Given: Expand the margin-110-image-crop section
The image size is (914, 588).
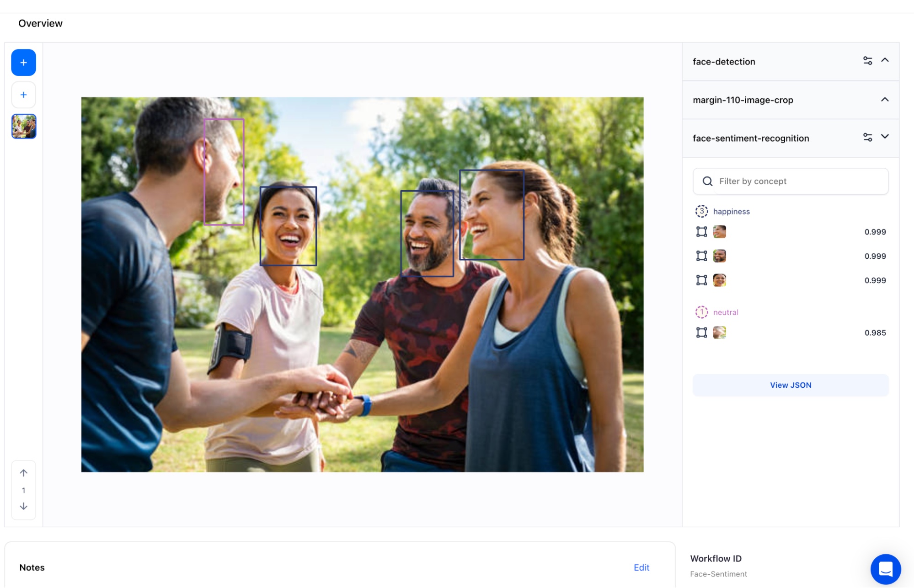Looking at the screenshot, I should 885,100.
